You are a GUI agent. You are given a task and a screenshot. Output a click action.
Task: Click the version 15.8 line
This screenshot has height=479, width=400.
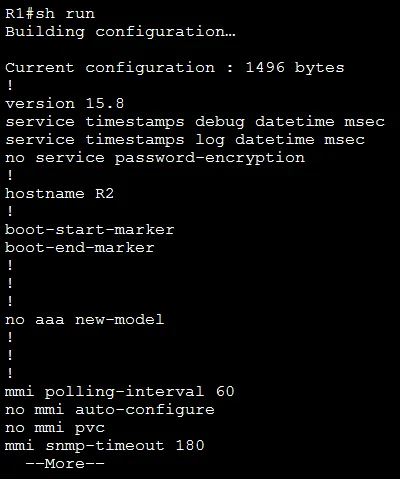[65, 104]
